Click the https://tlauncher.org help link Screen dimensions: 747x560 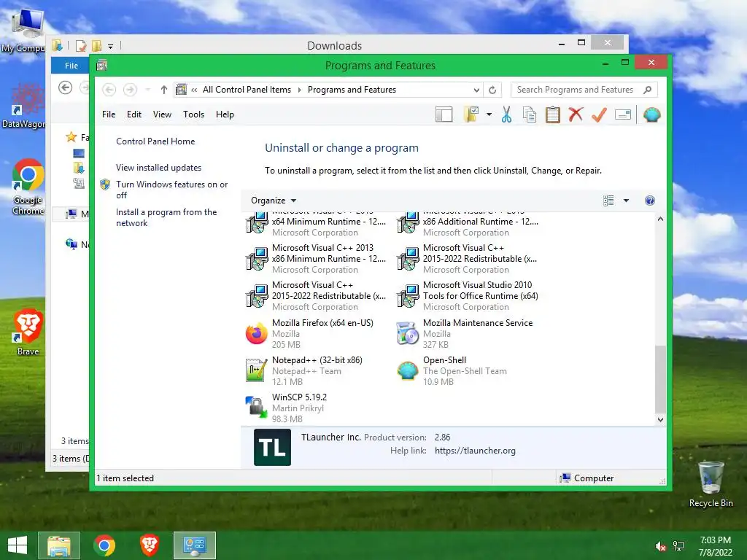point(475,451)
